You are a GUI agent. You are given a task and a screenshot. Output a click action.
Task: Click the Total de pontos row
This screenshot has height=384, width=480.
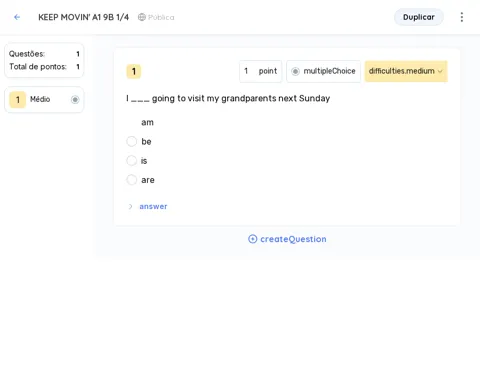(44, 67)
